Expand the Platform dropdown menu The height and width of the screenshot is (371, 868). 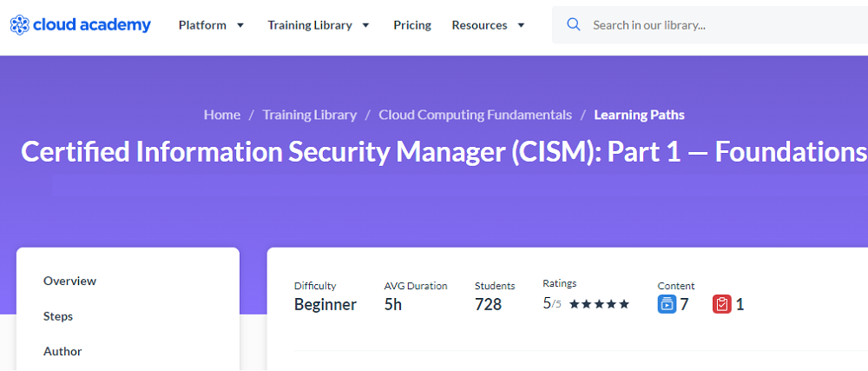(211, 25)
